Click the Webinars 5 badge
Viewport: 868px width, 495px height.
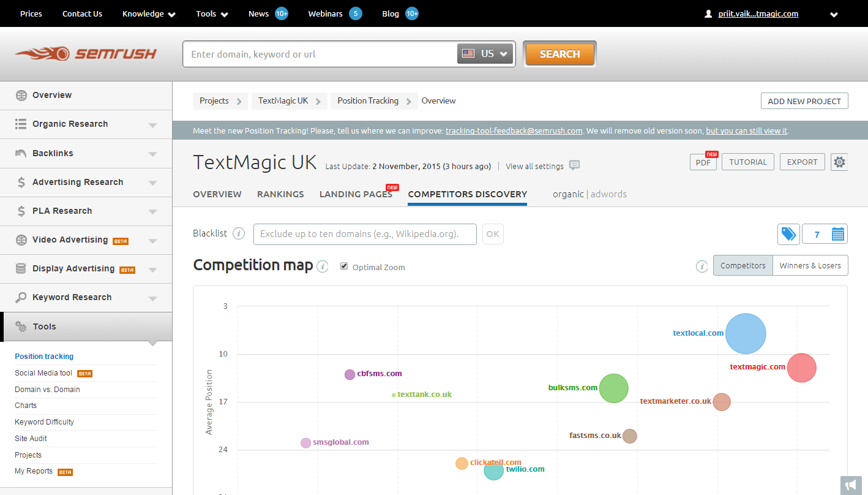coord(356,13)
